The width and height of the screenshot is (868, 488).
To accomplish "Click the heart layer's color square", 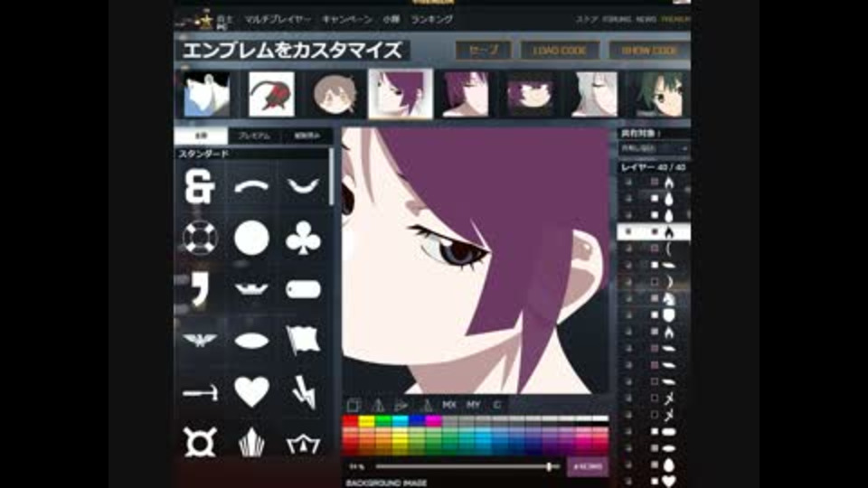I will click(655, 482).
